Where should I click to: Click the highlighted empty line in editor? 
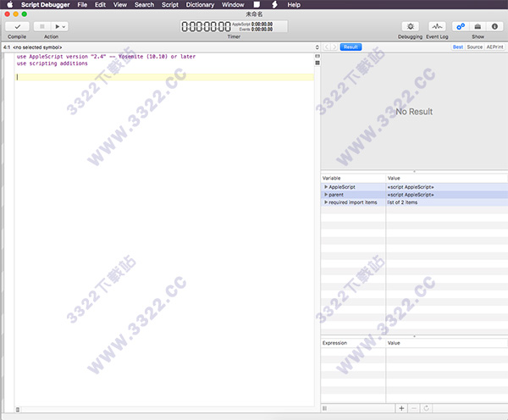(165, 77)
